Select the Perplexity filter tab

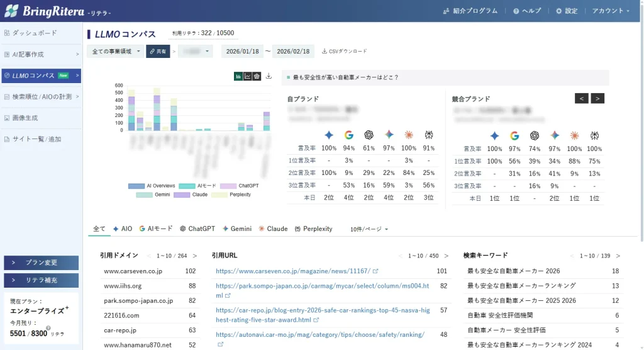coord(313,229)
